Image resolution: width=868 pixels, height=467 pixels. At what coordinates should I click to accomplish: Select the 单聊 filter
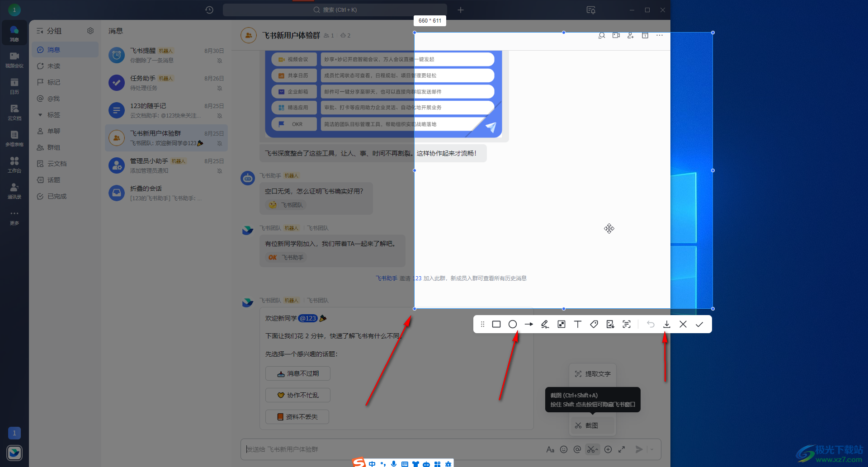(65, 131)
